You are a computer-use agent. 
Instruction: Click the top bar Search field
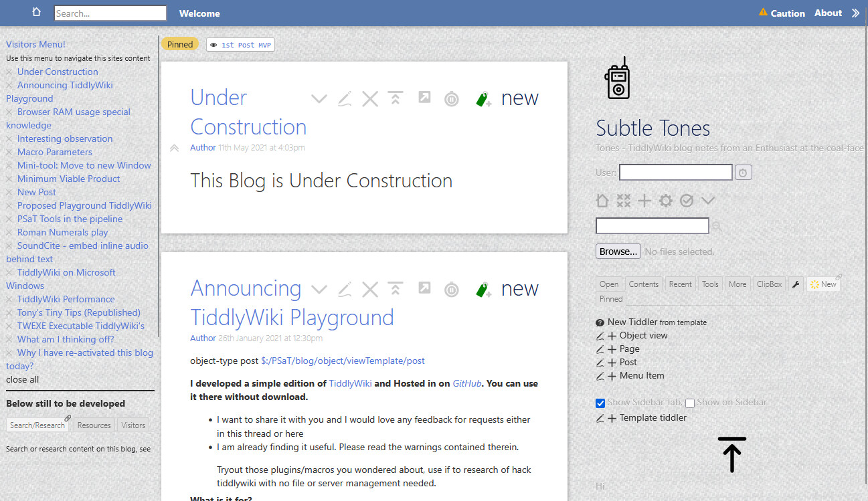click(110, 13)
